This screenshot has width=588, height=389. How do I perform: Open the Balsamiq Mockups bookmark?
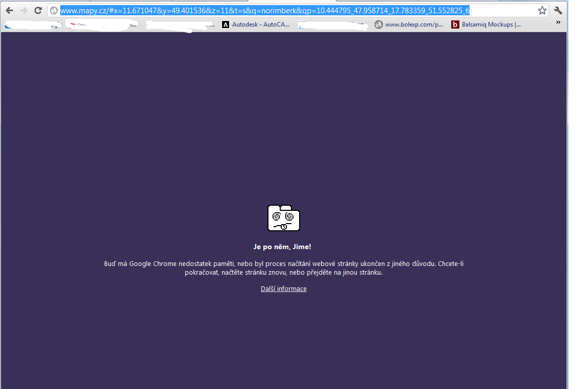click(486, 25)
